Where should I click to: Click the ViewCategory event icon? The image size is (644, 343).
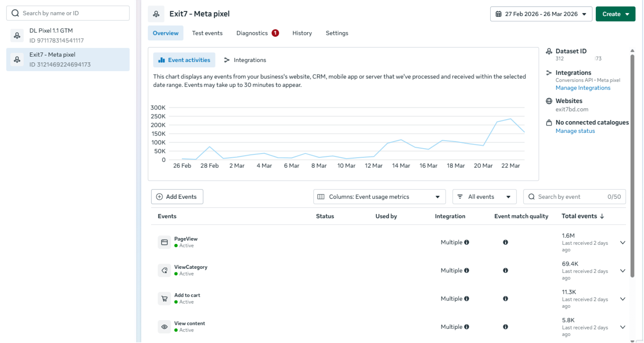[x=165, y=270]
